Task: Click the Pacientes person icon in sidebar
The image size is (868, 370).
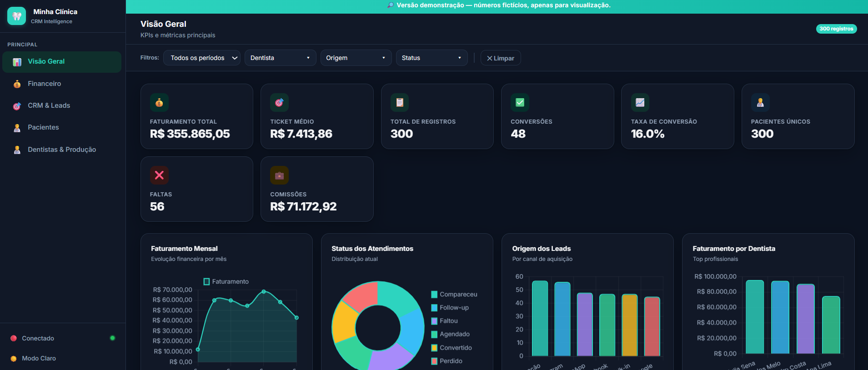Action: click(x=17, y=128)
